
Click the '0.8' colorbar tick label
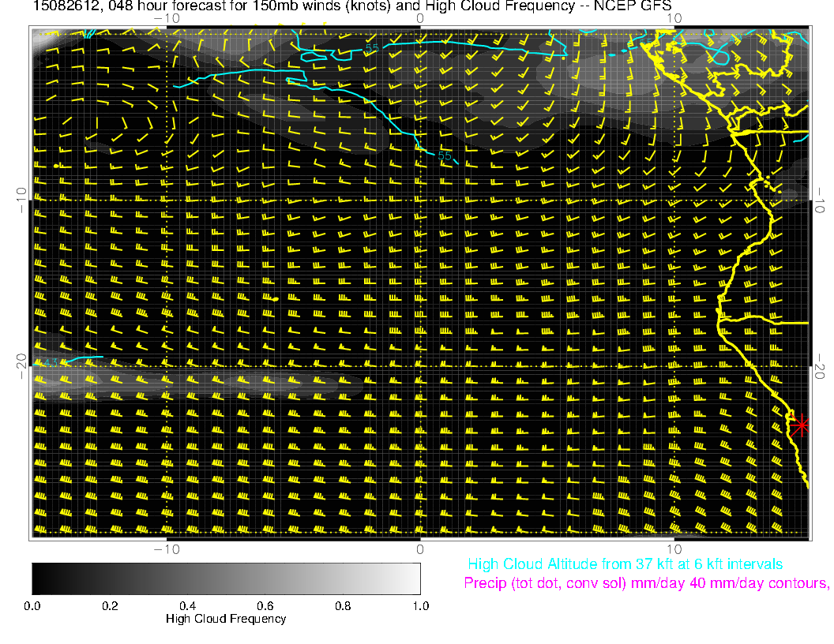coord(343,606)
